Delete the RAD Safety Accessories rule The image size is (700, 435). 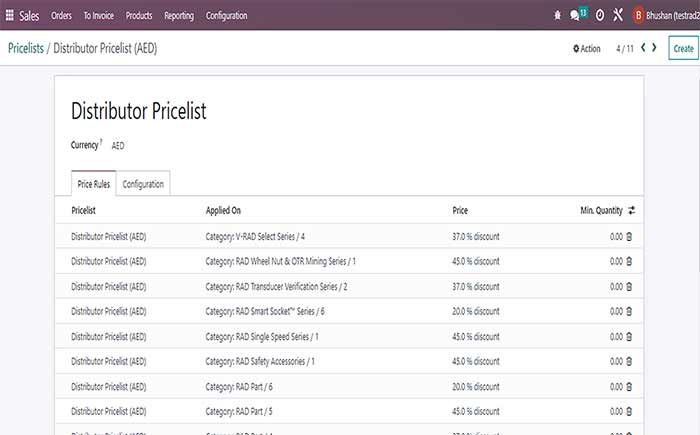(629, 361)
